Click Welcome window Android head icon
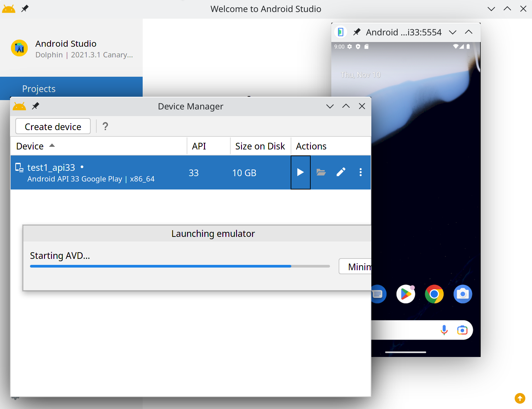Image resolution: width=532 pixels, height=409 pixels. point(9,9)
